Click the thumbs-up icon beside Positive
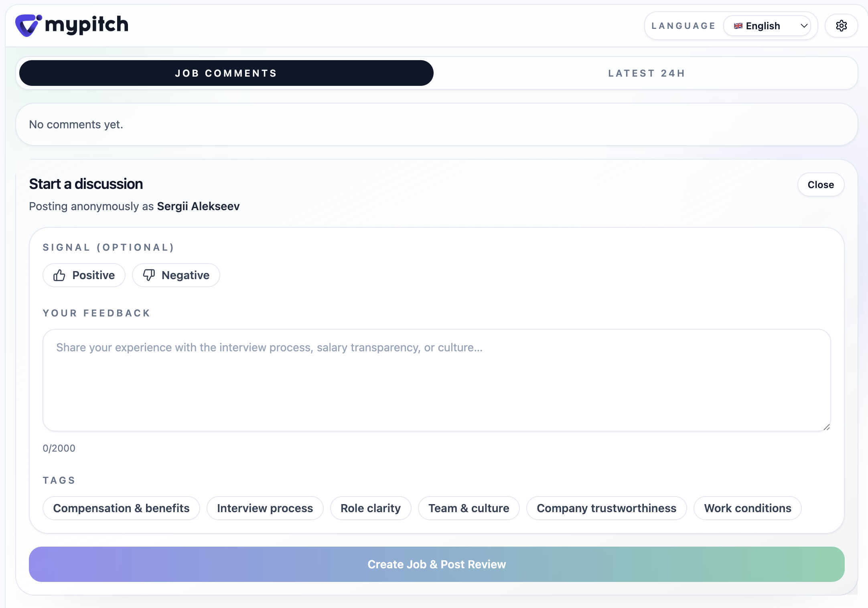Screen dimensions: 868x608 pos(59,275)
